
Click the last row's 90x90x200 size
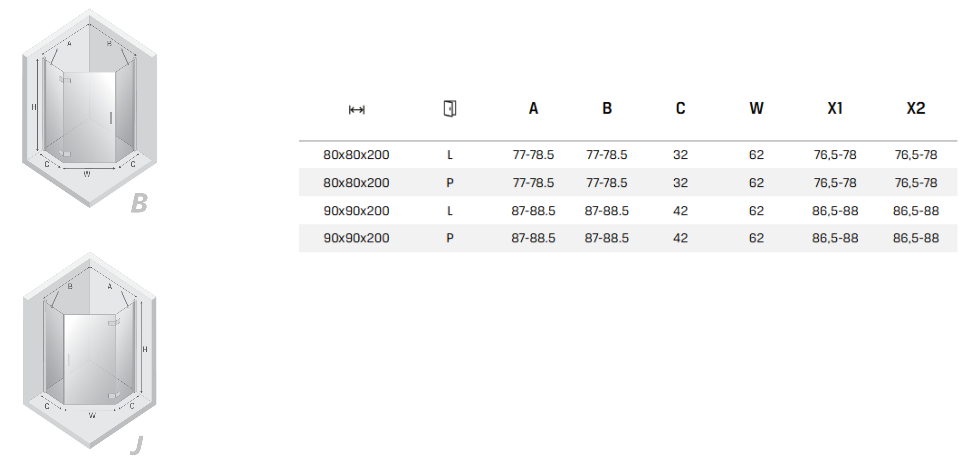(356, 238)
